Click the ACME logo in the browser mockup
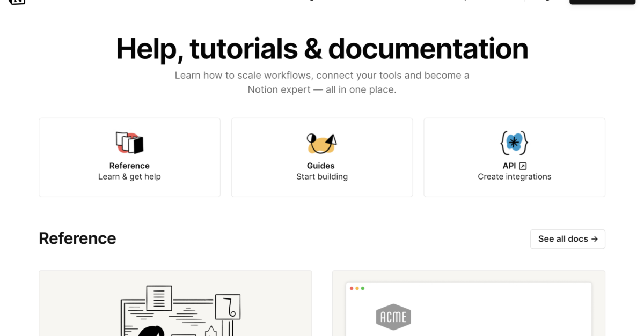This screenshot has width=644, height=336. point(393,317)
